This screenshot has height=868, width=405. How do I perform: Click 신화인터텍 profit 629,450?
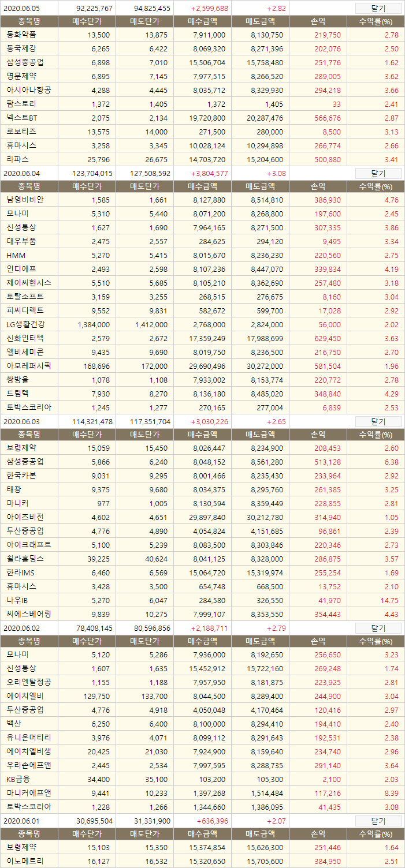[x=328, y=339]
